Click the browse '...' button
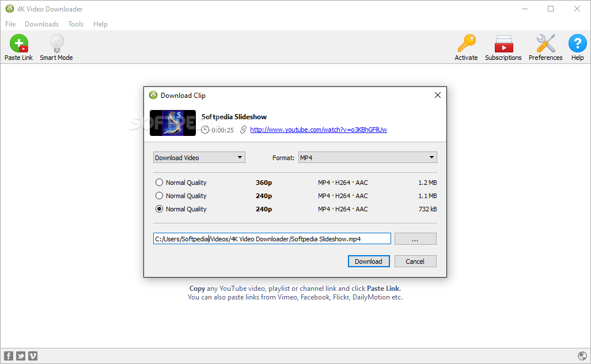Viewport: 591px width, 364px height. pyautogui.click(x=415, y=239)
